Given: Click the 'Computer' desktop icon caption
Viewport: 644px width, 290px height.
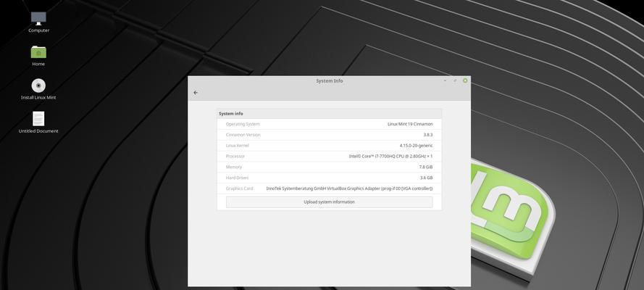Looking at the screenshot, I should pos(38,30).
